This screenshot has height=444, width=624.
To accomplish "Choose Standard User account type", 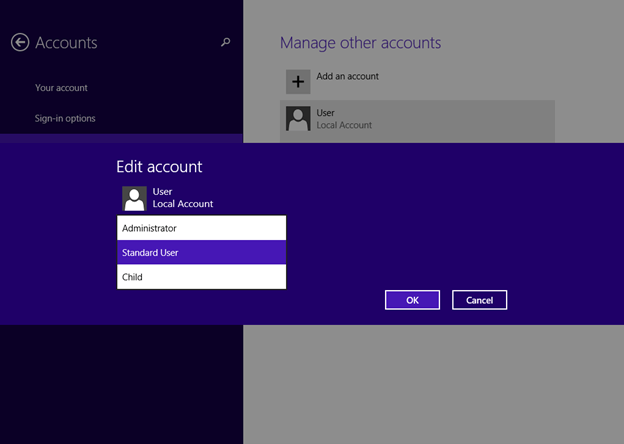I will (x=201, y=252).
